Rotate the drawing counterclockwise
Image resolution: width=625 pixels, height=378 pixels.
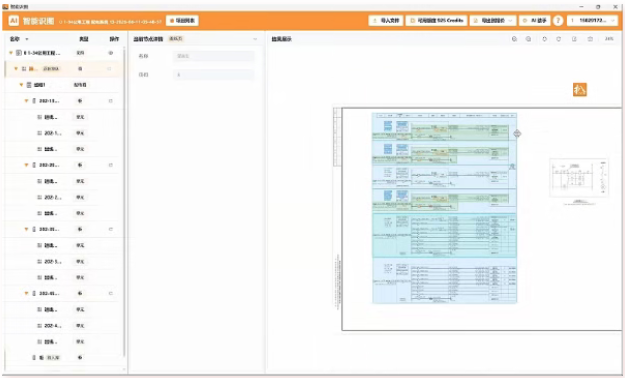tap(544, 39)
